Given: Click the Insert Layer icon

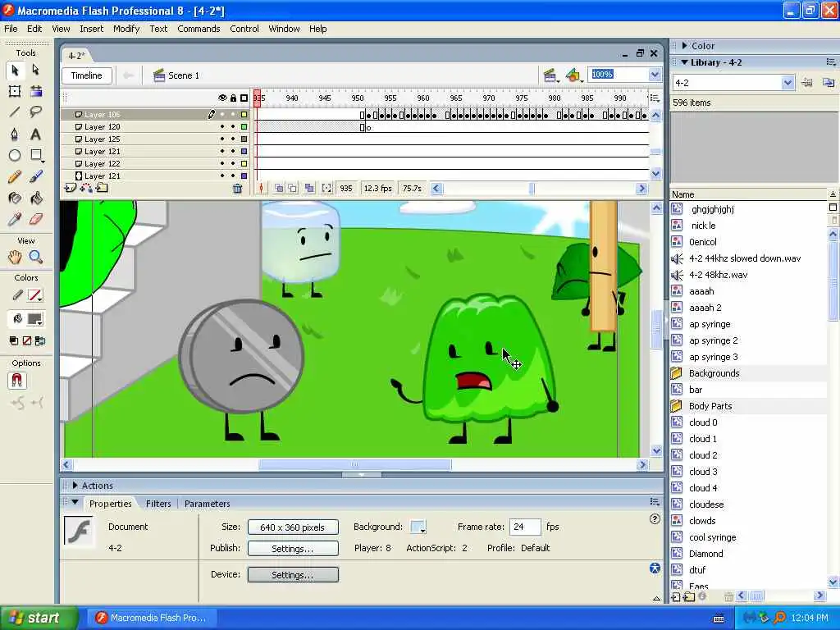Looking at the screenshot, I should click(x=71, y=188).
